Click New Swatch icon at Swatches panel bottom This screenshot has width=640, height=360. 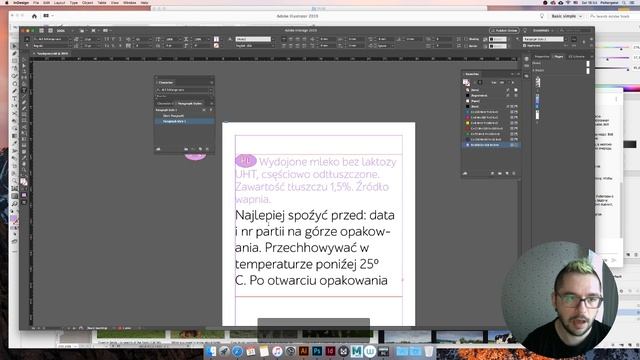(x=507, y=173)
